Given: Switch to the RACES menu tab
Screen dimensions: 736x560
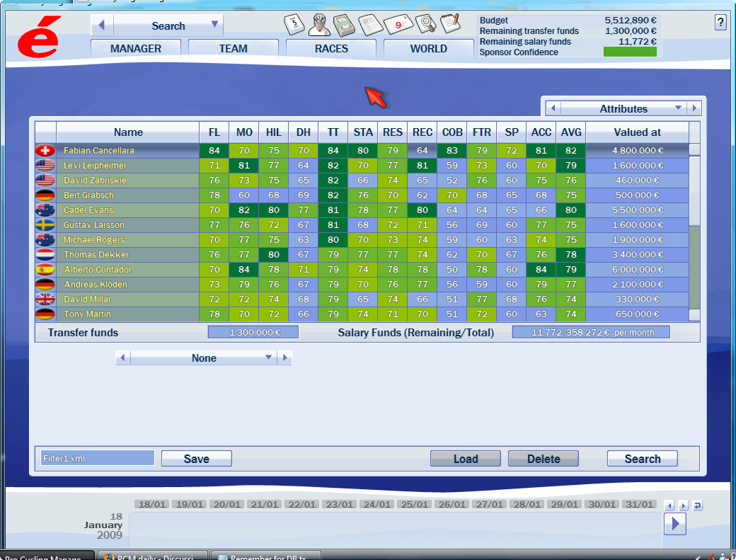Looking at the screenshot, I should point(331,49).
